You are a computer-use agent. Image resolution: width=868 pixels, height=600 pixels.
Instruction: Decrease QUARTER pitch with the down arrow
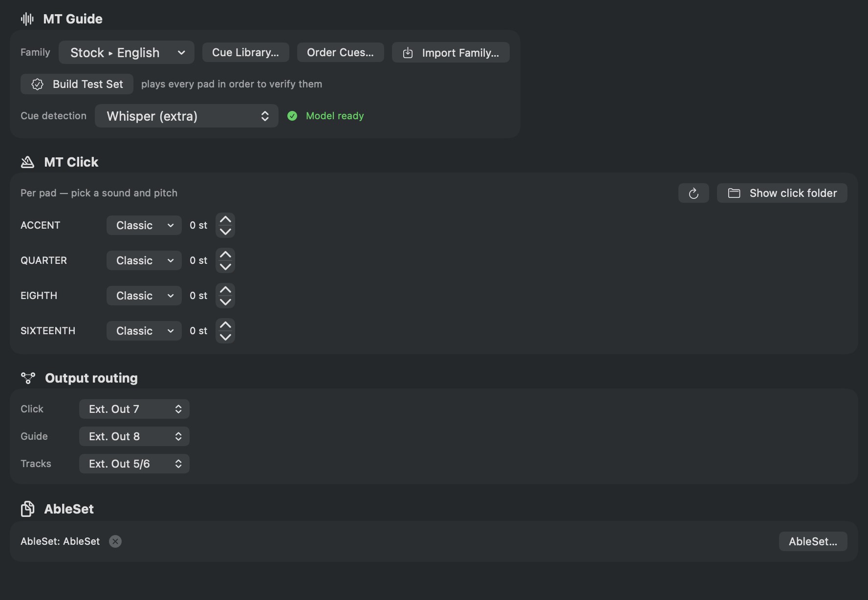pyautogui.click(x=225, y=267)
